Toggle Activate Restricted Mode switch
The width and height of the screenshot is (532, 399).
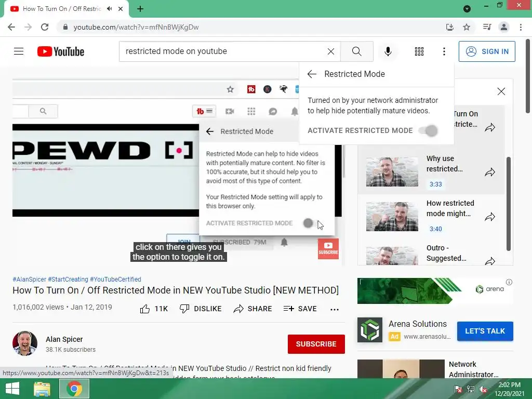coord(428,130)
